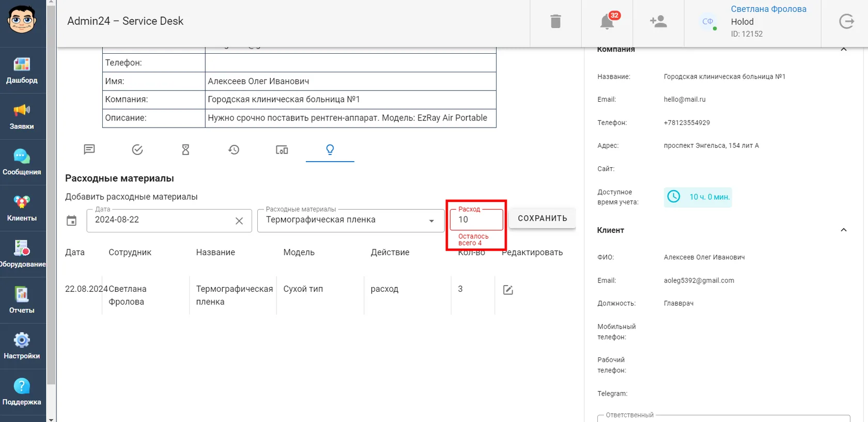Screen dimensions: 868x422
Task: Open Настройки in the sidebar
Action: point(22,346)
